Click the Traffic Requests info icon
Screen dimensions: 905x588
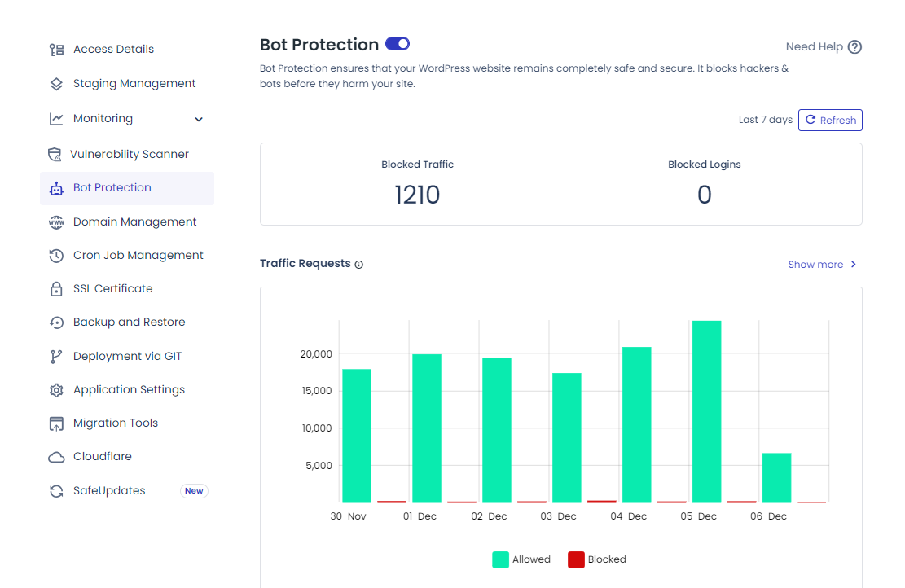(360, 264)
